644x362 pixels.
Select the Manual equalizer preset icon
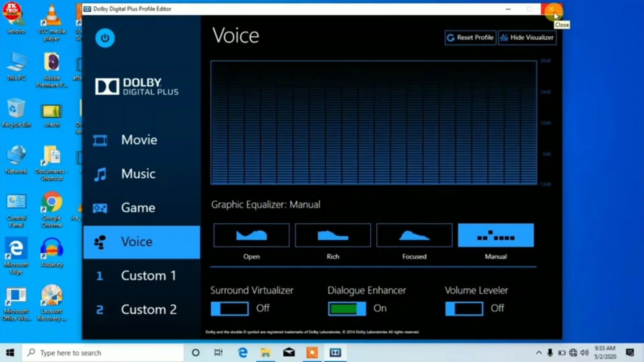pos(496,235)
